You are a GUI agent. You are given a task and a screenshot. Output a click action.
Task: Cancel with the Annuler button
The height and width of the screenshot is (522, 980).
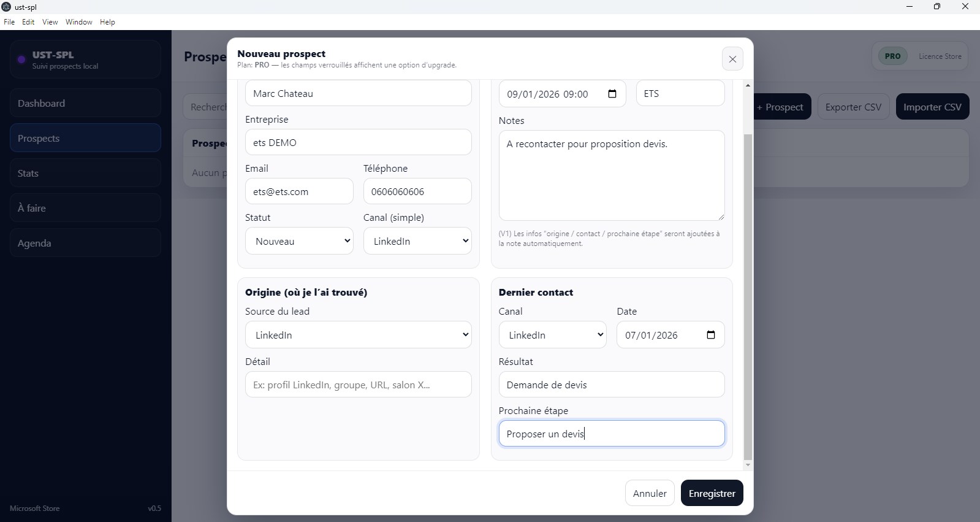pyautogui.click(x=650, y=493)
